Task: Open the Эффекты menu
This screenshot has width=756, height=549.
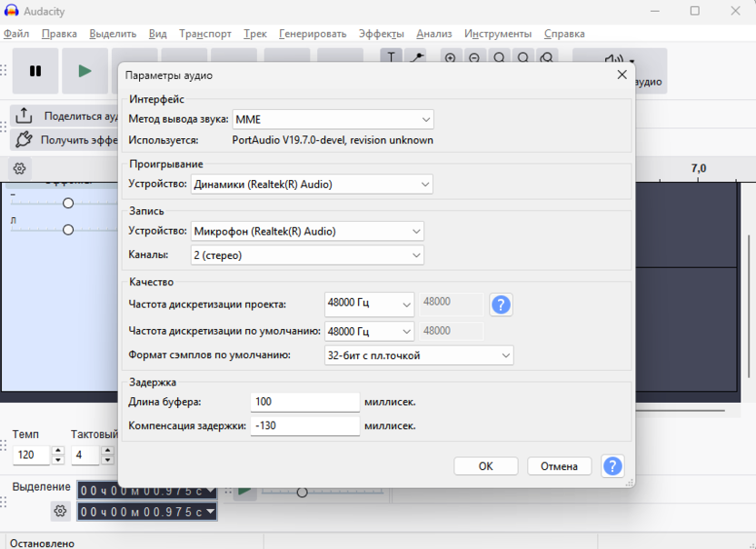Action: tap(382, 34)
